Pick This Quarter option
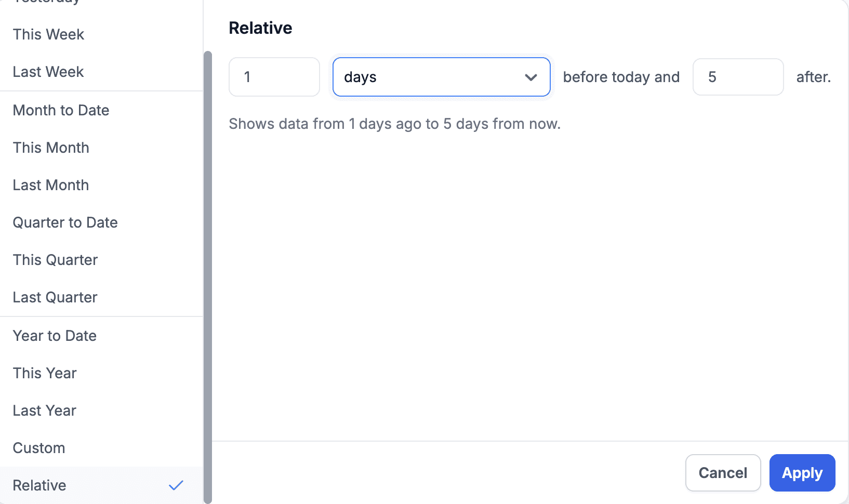Image resolution: width=849 pixels, height=504 pixels. [55, 260]
